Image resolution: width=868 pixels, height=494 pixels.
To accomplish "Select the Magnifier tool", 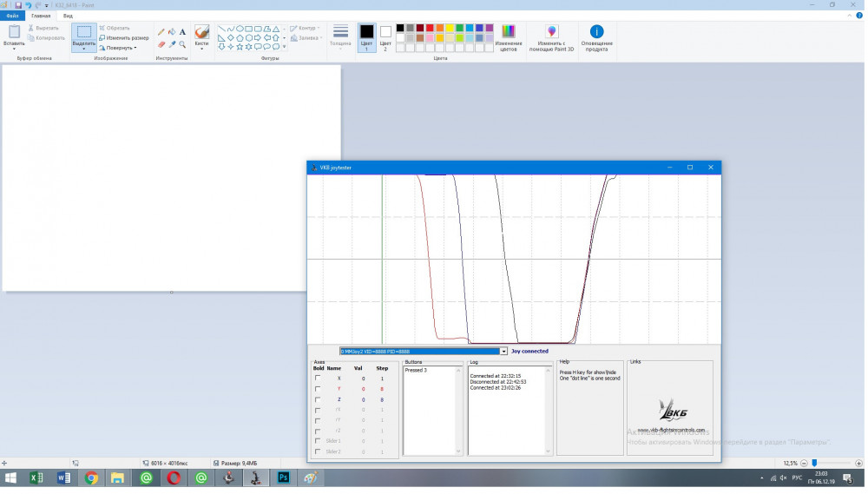I will coord(182,44).
